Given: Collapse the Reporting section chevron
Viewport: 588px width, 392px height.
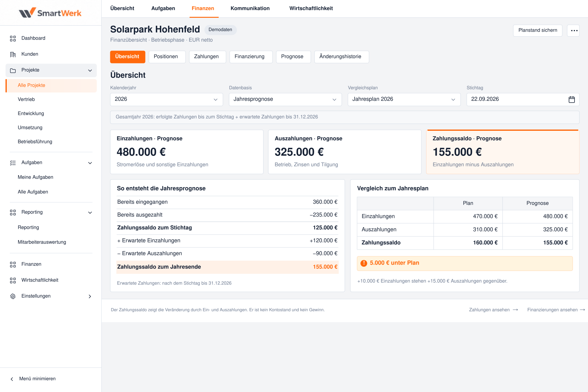Looking at the screenshot, I should point(90,213).
